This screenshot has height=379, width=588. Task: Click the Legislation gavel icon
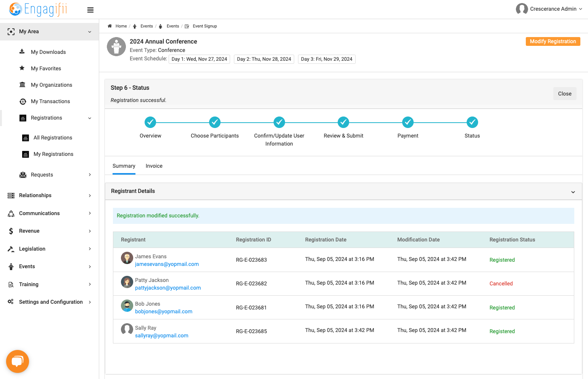point(11,249)
